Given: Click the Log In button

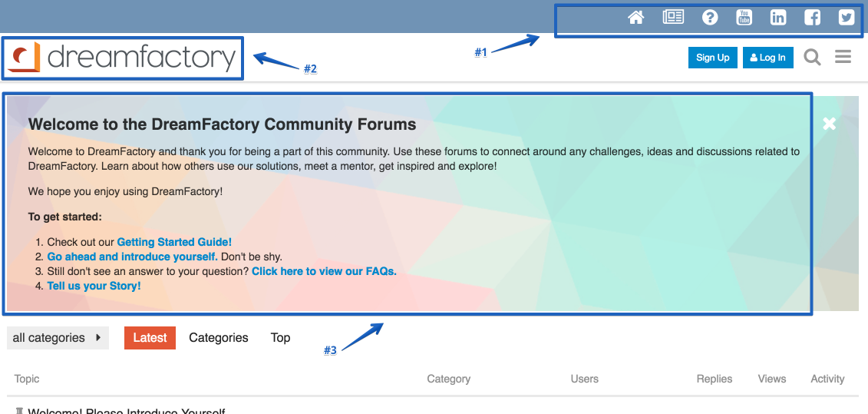Looking at the screenshot, I should (767, 58).
